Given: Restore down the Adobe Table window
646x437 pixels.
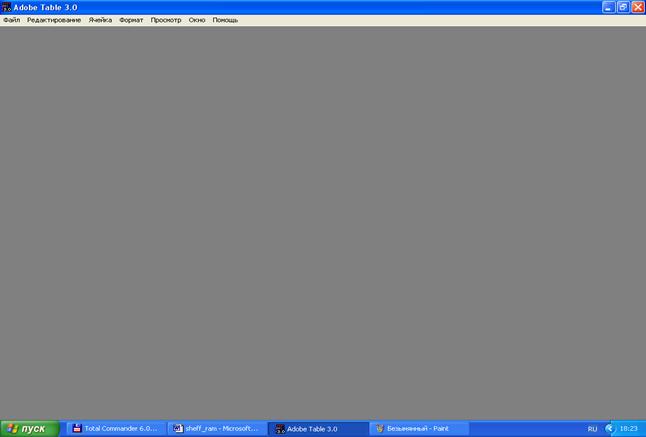Looking at the screenshot, I should coord(623,6).
